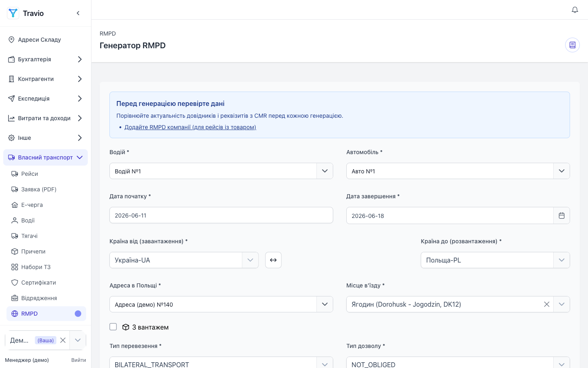The width and height of the screenshot is (588, 368).
Task: Open the Країна від dropdown
Action: (184, 260)
